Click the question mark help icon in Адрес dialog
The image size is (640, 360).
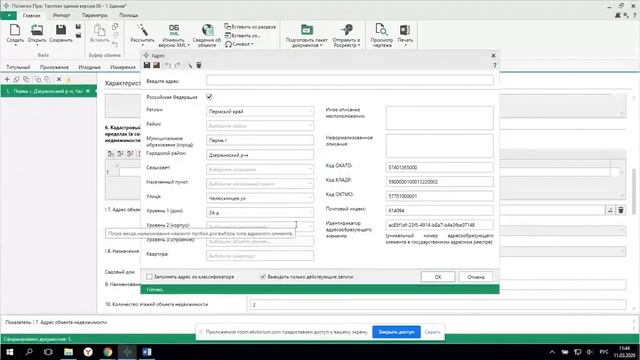click(x=494, y=65)
